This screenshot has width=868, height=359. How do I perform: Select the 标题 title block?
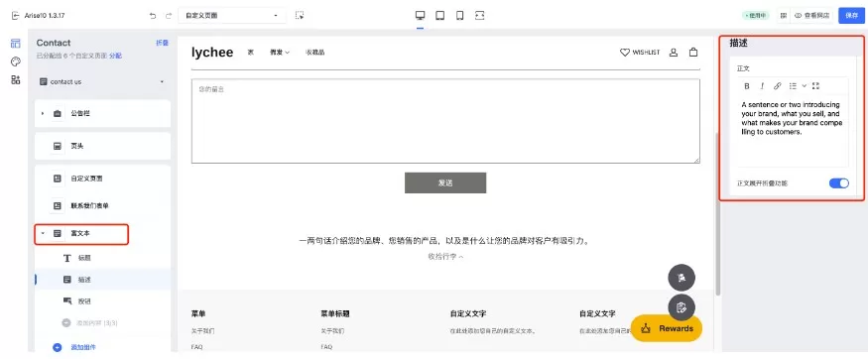[102, 258]
